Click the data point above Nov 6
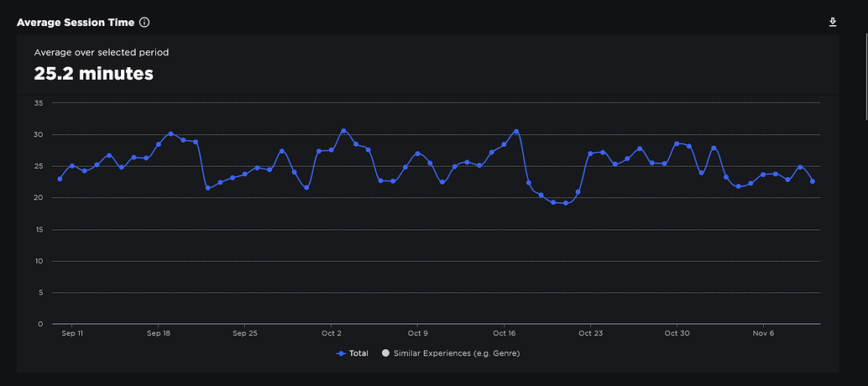The height and width of the screenshot is (386, 868). 763,175
